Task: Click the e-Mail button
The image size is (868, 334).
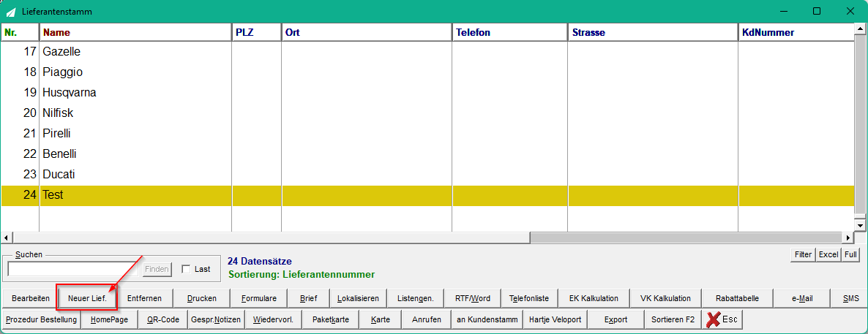Action: pyautogui.click(x=801, y=298)
